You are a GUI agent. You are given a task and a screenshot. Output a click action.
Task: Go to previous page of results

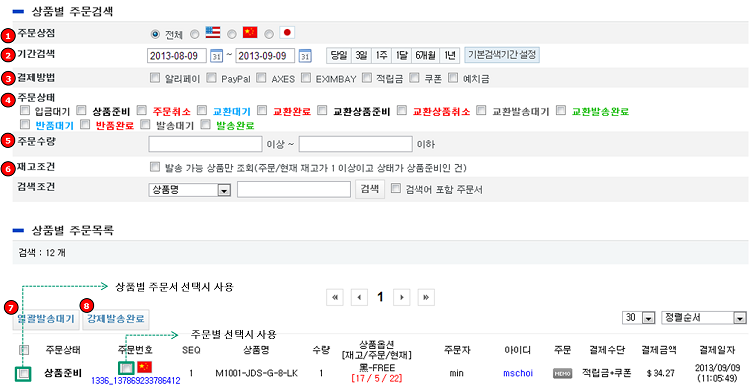(x=359, y=298)
